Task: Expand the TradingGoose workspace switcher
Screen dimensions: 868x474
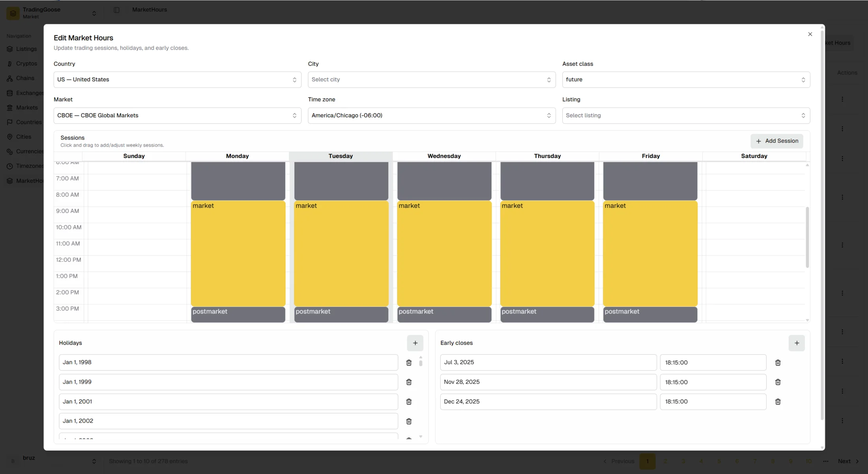Action: [94, 13]
